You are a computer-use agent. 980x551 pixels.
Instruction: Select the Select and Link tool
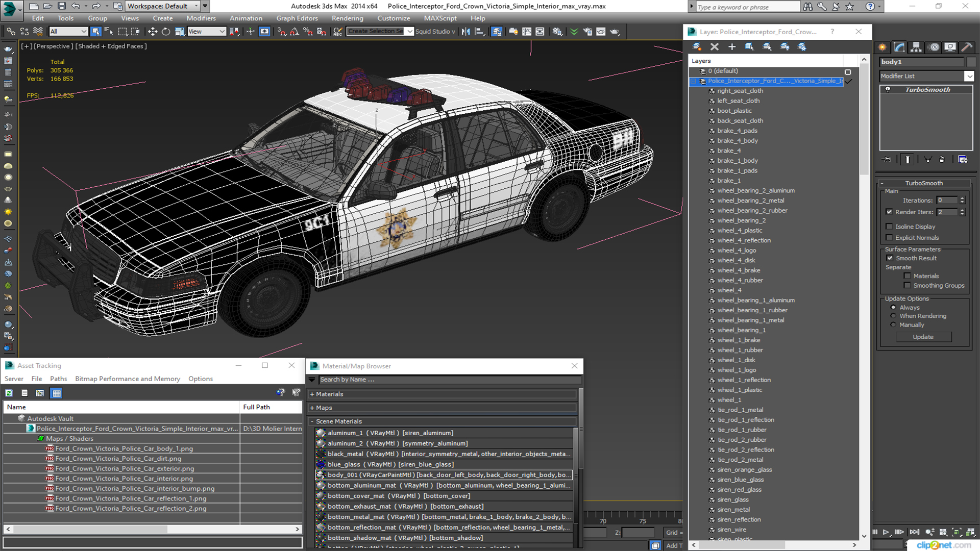pyautogui.click(x=10, y=32)
